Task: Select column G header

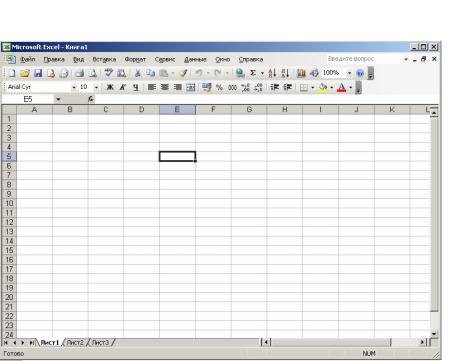Action: [249, 110]
